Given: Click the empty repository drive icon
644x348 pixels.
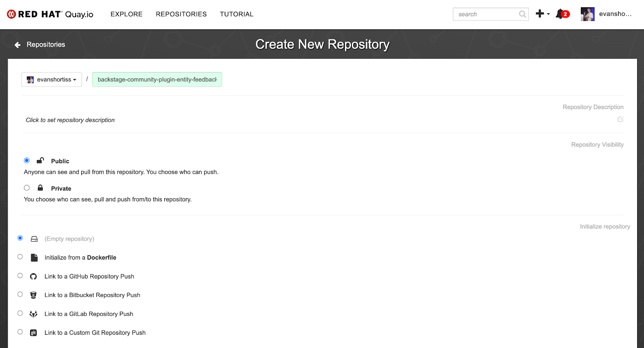Looking at the screenshot, I should pyautogui.click(x=34, y=239).
